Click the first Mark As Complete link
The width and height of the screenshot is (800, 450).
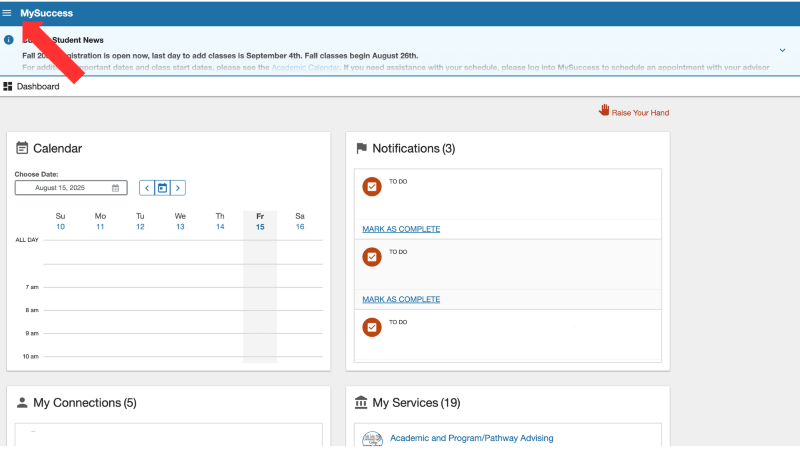point(401,229)
